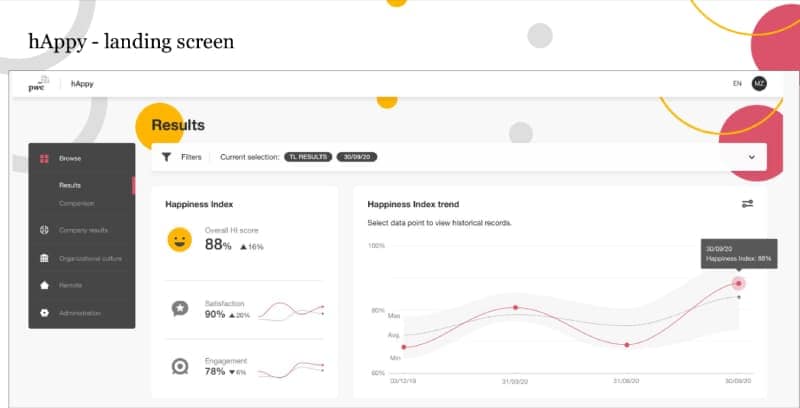Open chart settings sliders icon
This screenshot has width=800, height=408.
pos(747,204)
